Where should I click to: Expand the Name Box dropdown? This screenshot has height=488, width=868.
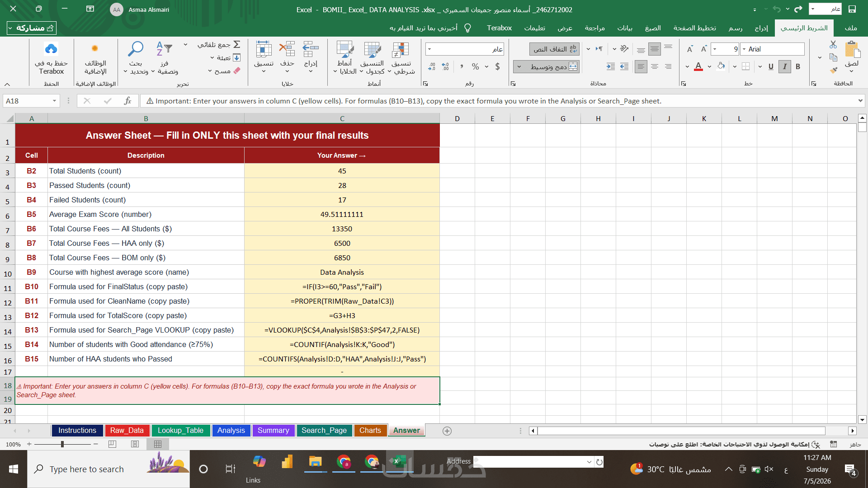click(54, 101)
